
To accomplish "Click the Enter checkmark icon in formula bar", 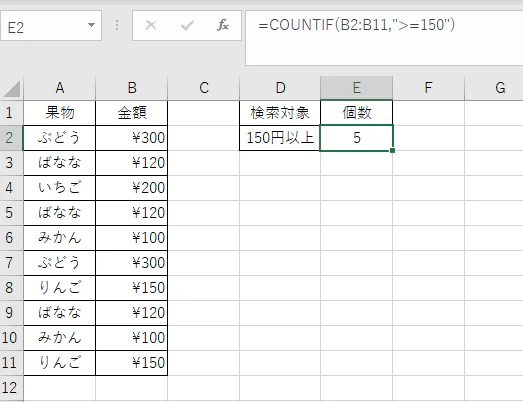I will point(187,25).
